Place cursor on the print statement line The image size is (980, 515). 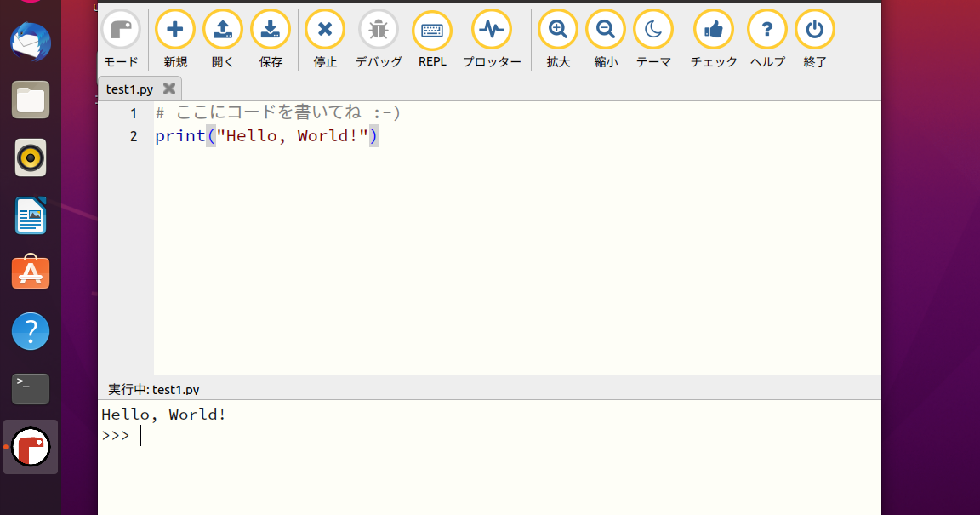click(x=264, y=135)
